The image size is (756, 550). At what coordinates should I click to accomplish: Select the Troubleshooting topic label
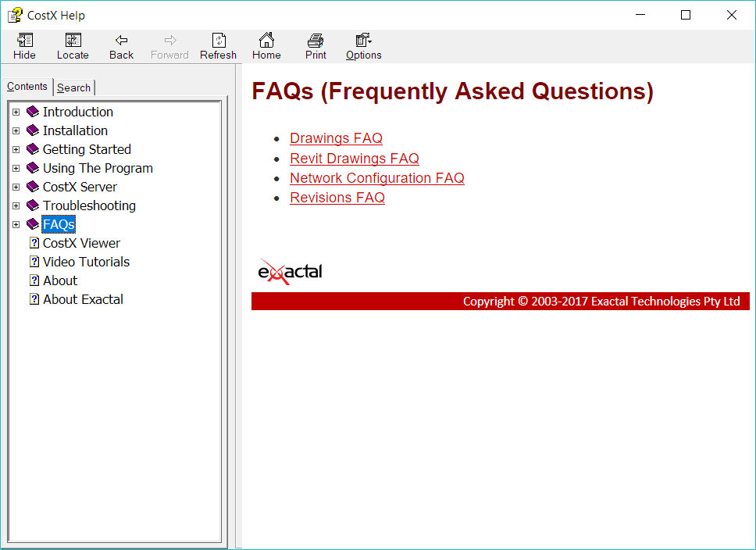point(89,206)
